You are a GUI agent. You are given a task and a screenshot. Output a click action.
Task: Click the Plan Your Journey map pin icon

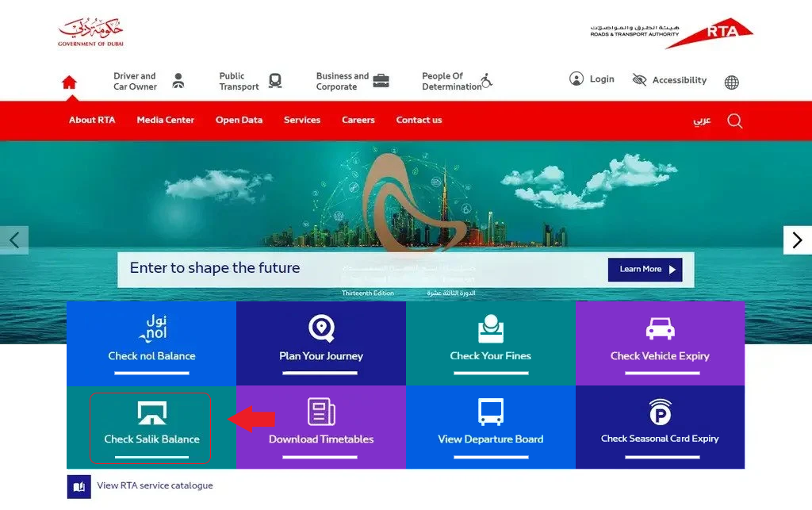[322, 328]
